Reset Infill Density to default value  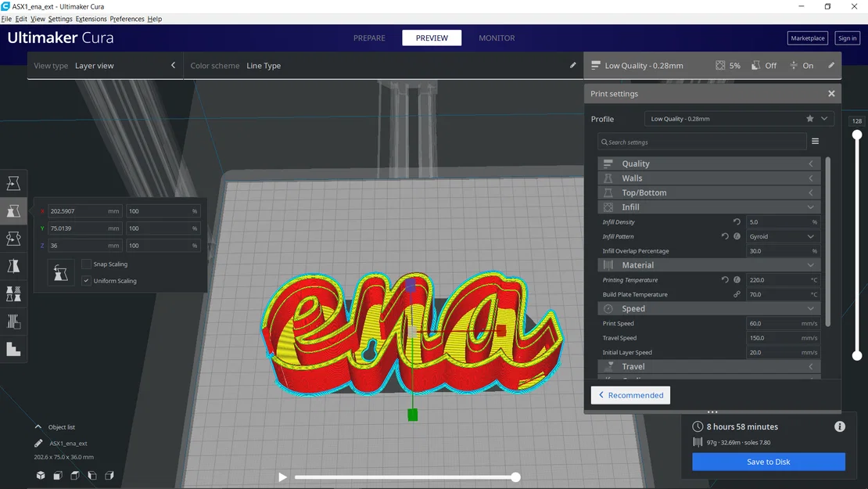point(737,221)
